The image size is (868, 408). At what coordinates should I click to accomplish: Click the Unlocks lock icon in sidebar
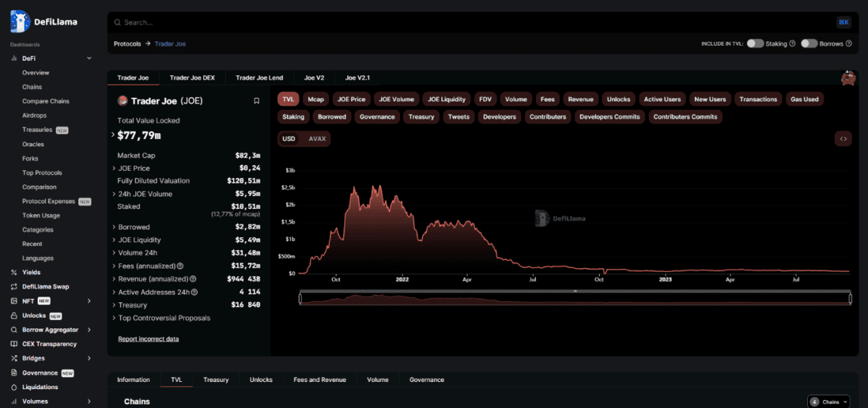14,315
